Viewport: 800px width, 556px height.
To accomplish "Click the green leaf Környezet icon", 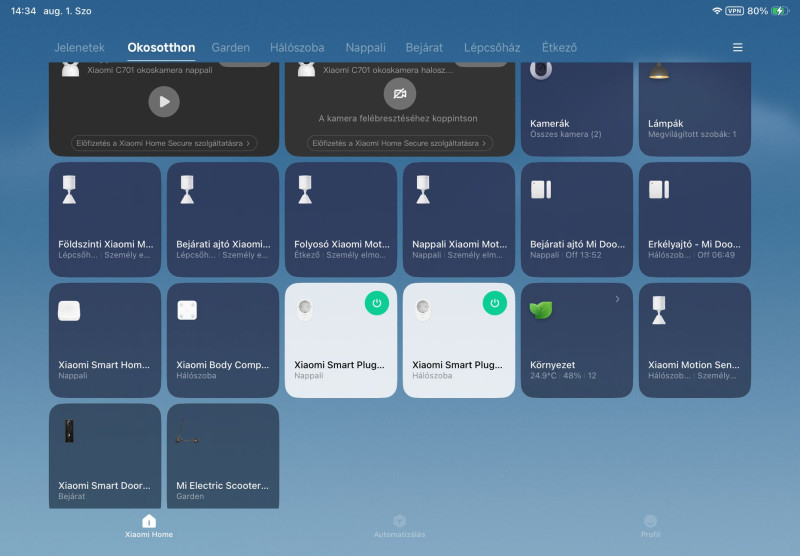I will (541, 310).
